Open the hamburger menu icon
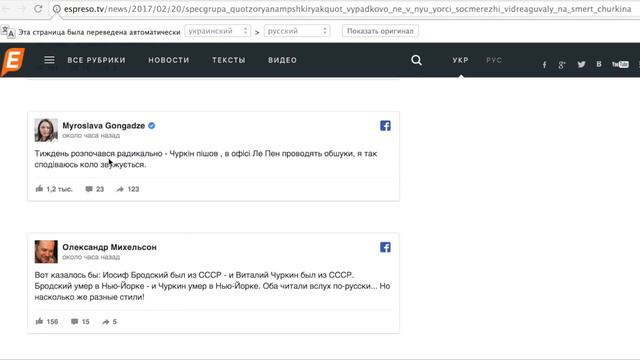The height and width of the screenshot is (360, 640). click(49, 60)
